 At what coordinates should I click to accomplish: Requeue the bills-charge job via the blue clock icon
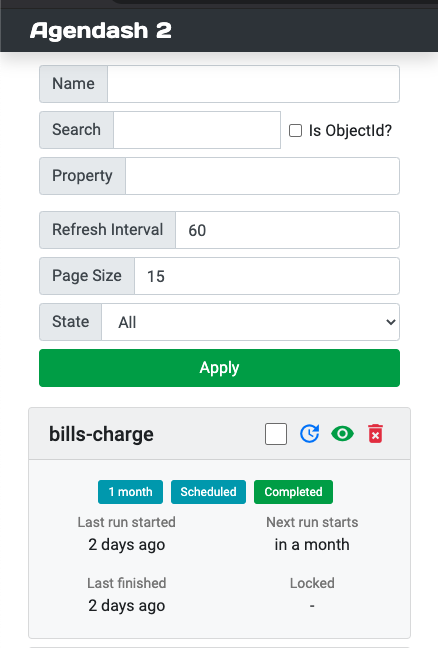309,434
